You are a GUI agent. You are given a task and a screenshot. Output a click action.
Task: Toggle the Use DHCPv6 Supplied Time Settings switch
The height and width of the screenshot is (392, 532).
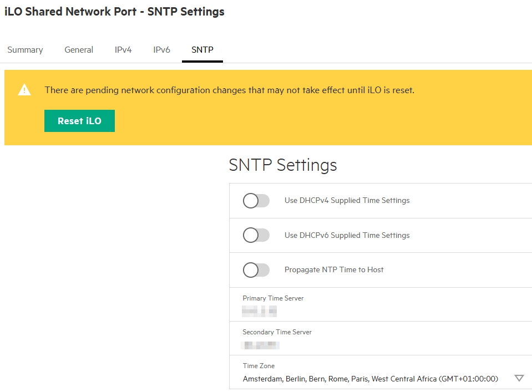256,235
